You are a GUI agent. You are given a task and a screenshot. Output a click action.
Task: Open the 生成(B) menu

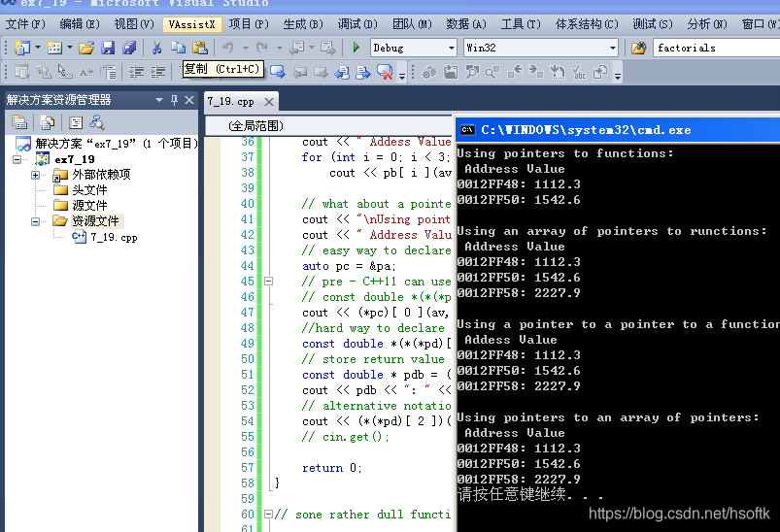[x=303, y=24]
